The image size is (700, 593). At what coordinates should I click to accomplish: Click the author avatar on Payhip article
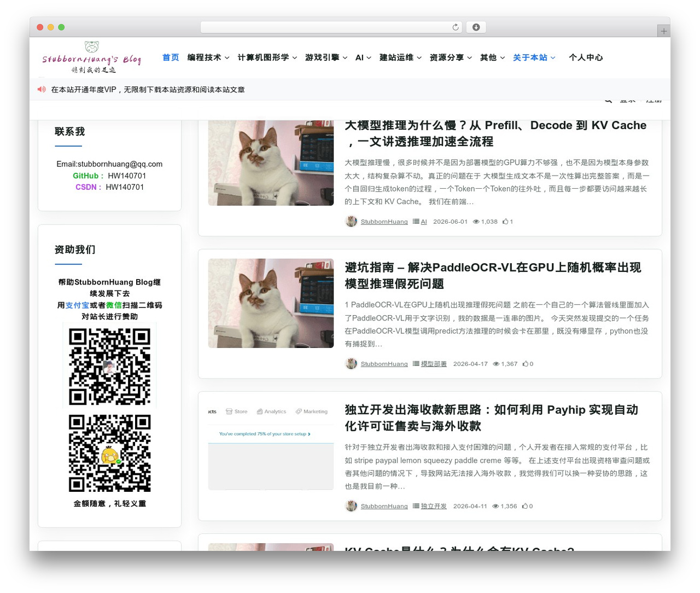tap(351, 506)
